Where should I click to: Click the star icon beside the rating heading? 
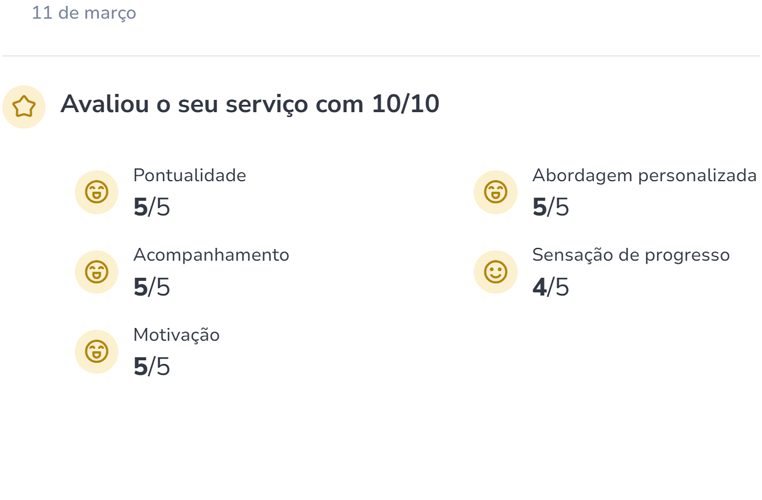(24, 106)
